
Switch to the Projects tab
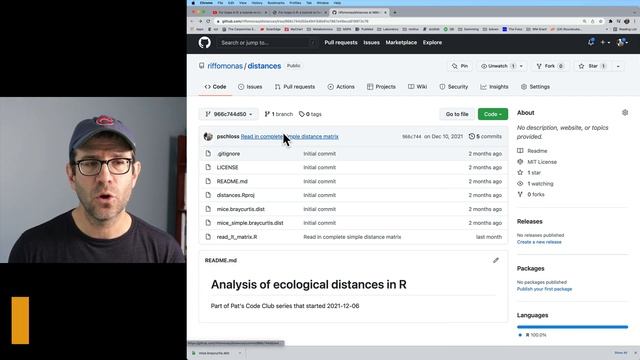381,87
